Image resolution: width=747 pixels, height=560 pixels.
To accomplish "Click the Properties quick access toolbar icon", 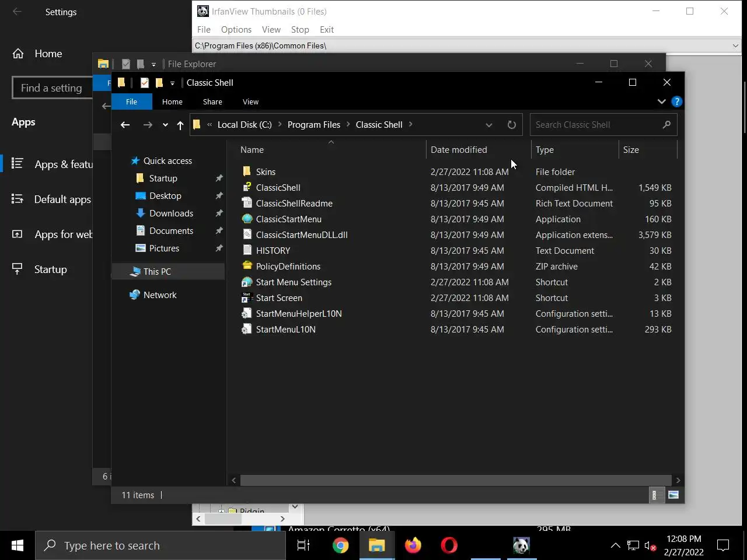I will [x=145, y=83].
